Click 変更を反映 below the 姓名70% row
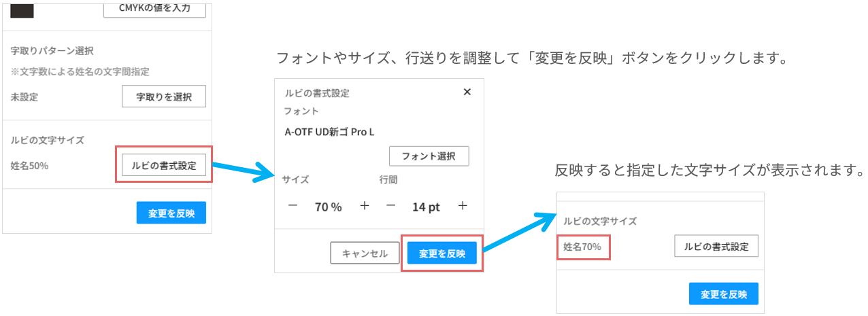 [723, 294]
